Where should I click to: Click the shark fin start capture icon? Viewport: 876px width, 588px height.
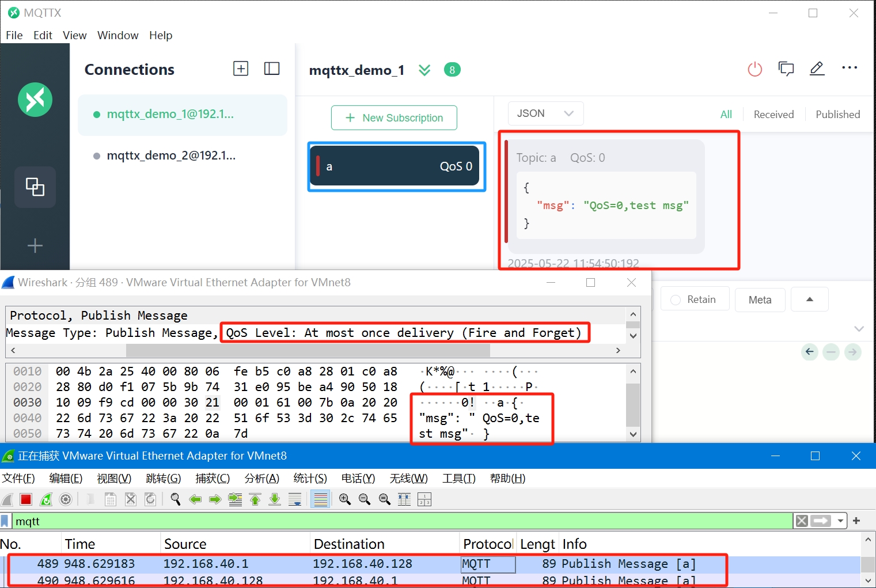click(7, 499)
